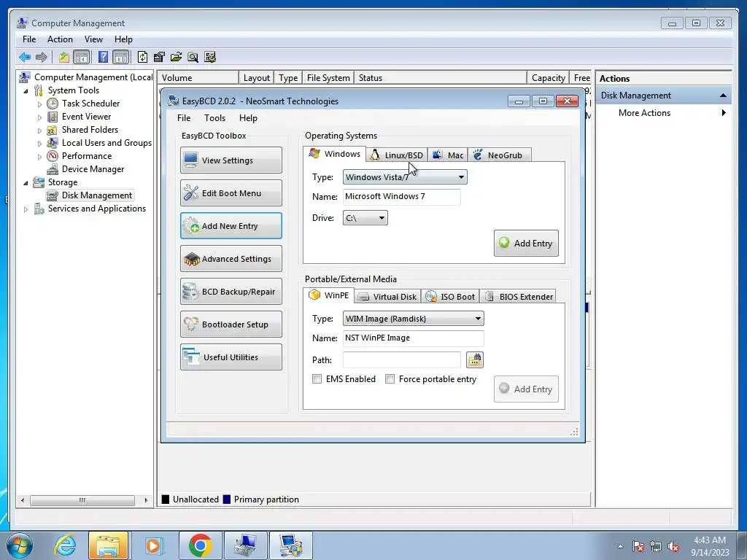This screenshot has width=747, height=560.
Task: Expand the Event Viewer node arrow
Action: coord(39,117)
